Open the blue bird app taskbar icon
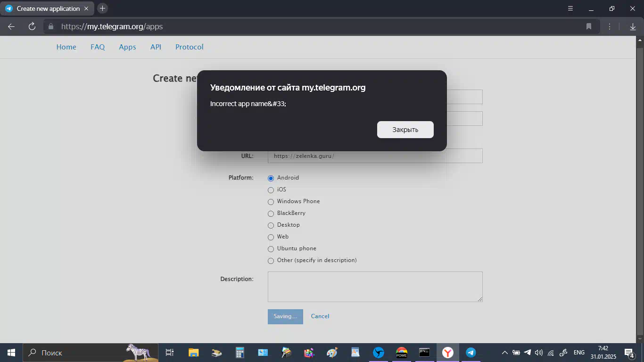This screenshot has width=644, height=362. coord(379,353)
